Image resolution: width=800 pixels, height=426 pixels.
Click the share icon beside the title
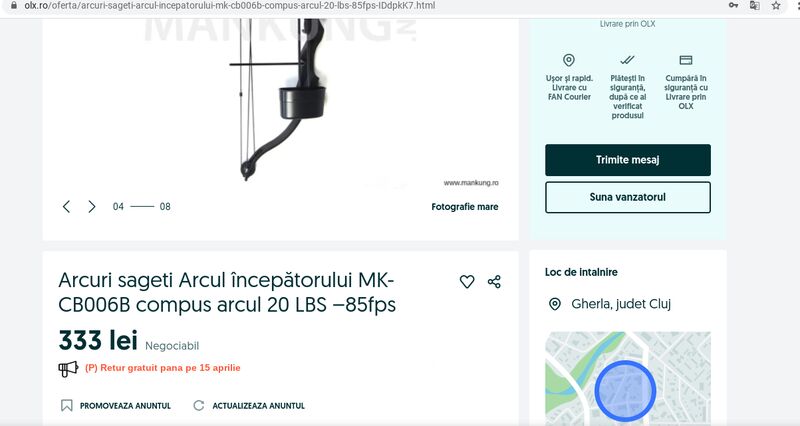494,282
